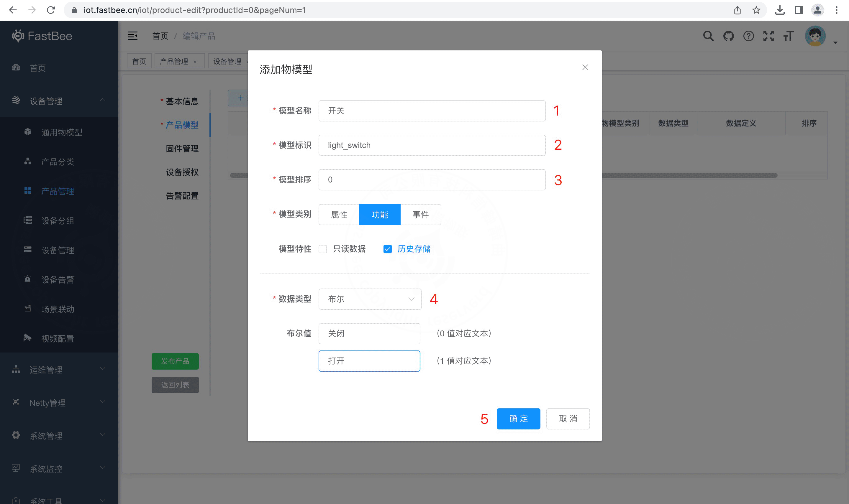The width and height of the screenshot is (849, 504).
Task: Click the 首页 dashboard sidebar icon
Action: [x=16, y=67]
